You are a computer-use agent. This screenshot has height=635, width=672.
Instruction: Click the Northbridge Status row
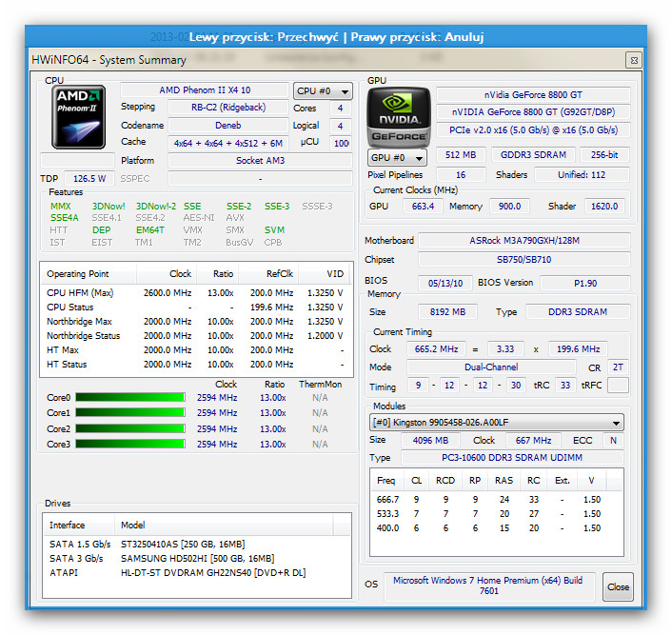coord(195,336)
